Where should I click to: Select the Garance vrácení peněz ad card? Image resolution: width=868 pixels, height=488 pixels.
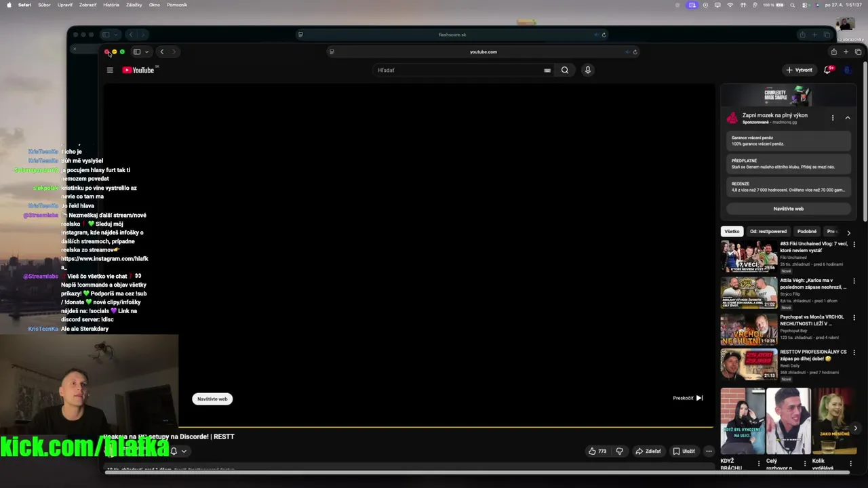pos(789,141)
